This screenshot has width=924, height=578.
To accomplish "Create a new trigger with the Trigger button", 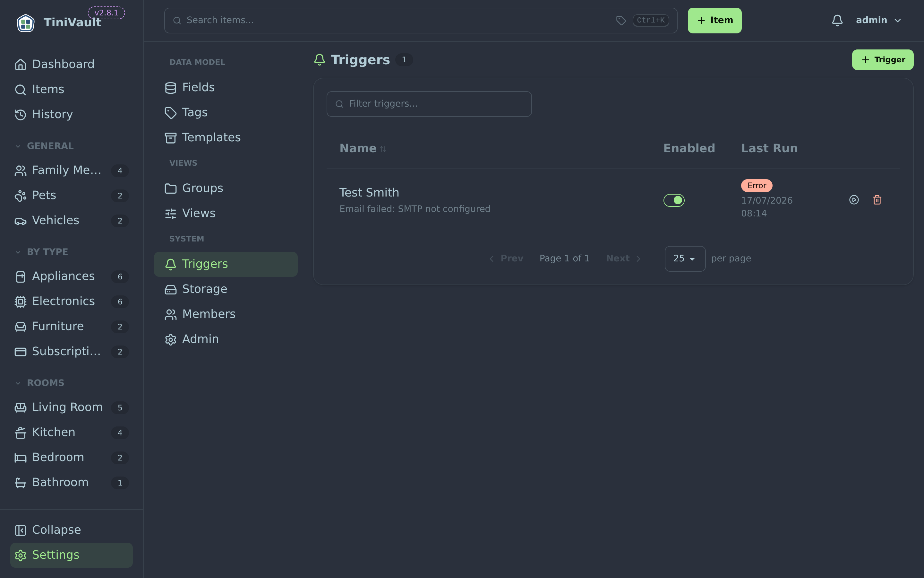I will click(x=882, y=60).
